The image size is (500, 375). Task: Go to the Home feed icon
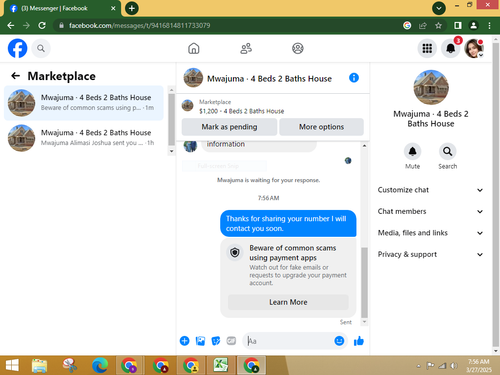tap(194, 48)
